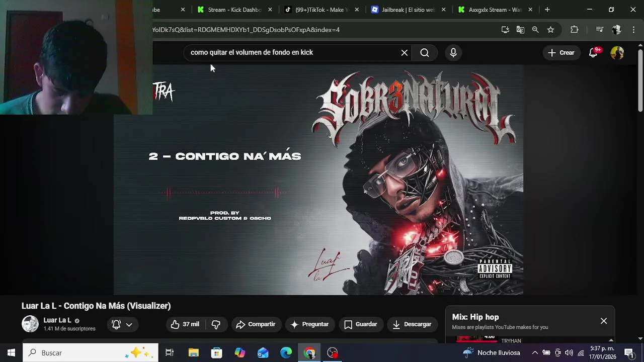Open Outlook from the taskbar
Viewport: 644px width, 362px height.
(x=263, y=352)
